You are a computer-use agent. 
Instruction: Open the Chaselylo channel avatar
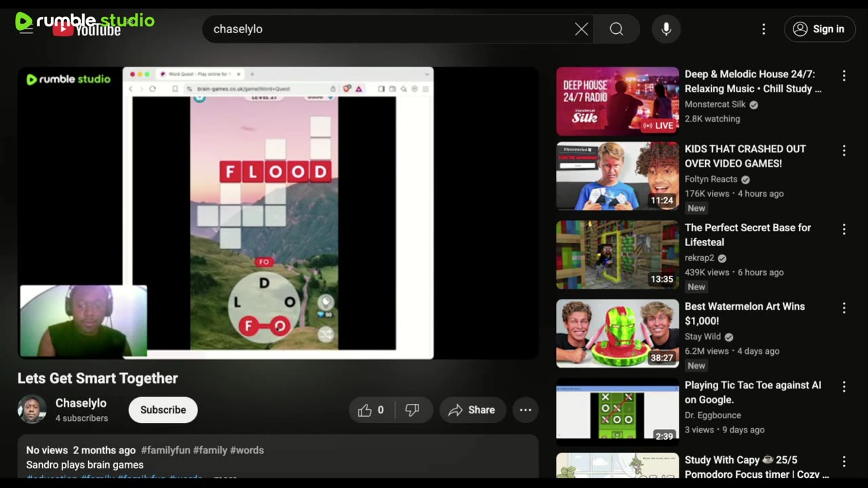click(32, 409)
